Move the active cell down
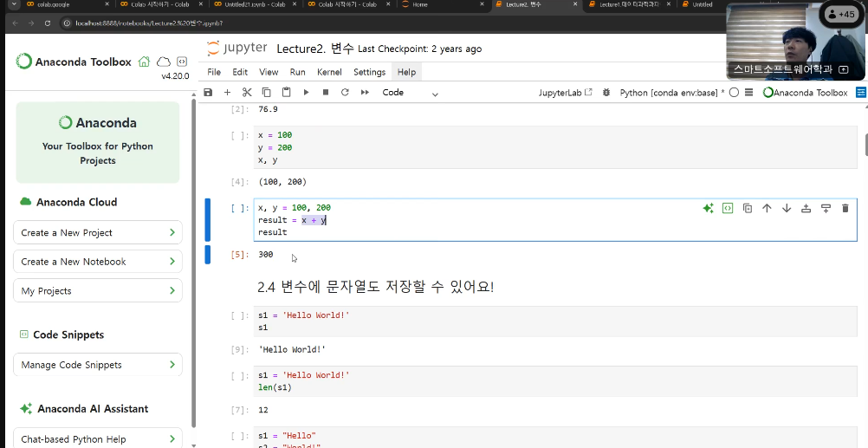868x448 pixels. 786,208
